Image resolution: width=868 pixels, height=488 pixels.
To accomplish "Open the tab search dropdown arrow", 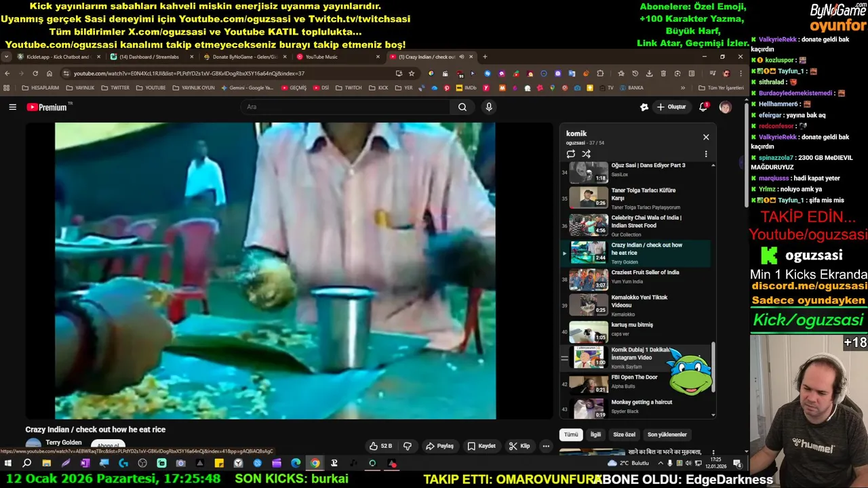I will pyautogui.click(x=7, y=57).
